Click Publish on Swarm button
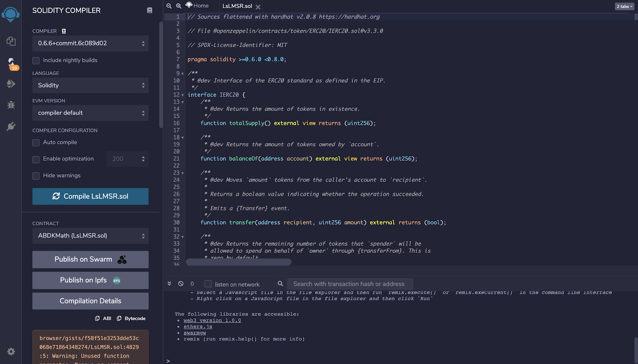 click(x=91, y=260)
